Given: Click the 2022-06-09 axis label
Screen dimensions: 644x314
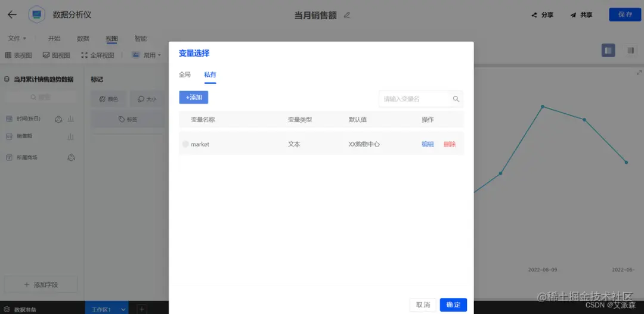Looking at the screenshot, I should (x=543, y=270).
